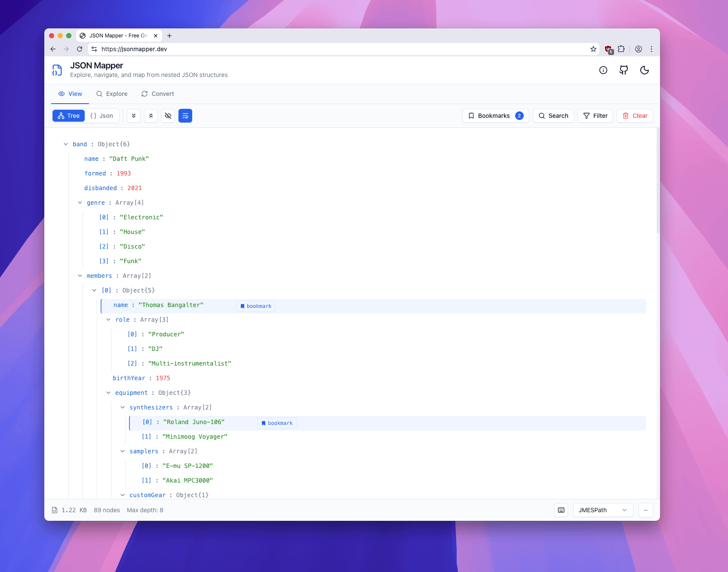Click the info icon in header
The image size is (728, 572).
603,70
